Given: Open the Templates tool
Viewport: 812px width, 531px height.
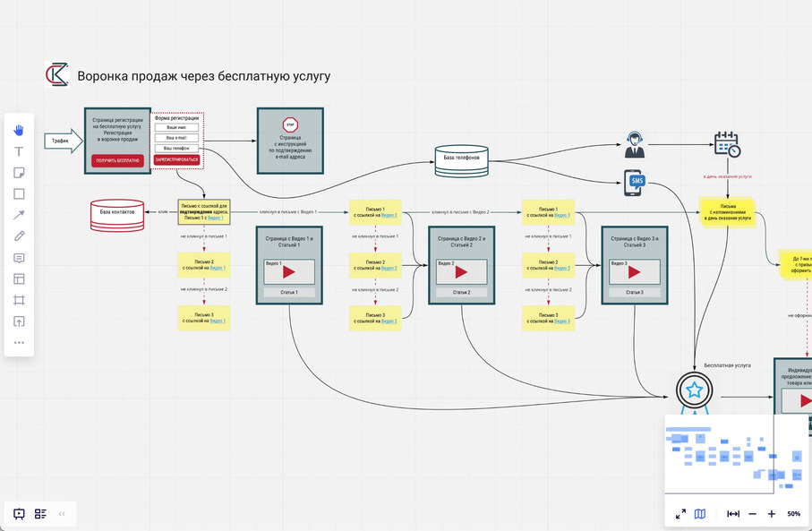Looking at the screenshot, I should click(19, 278).
